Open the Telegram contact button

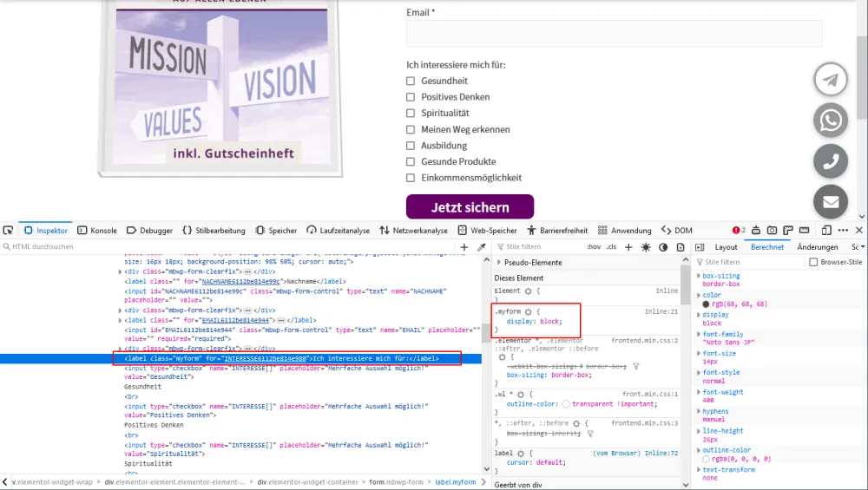[x=831, y=80]
